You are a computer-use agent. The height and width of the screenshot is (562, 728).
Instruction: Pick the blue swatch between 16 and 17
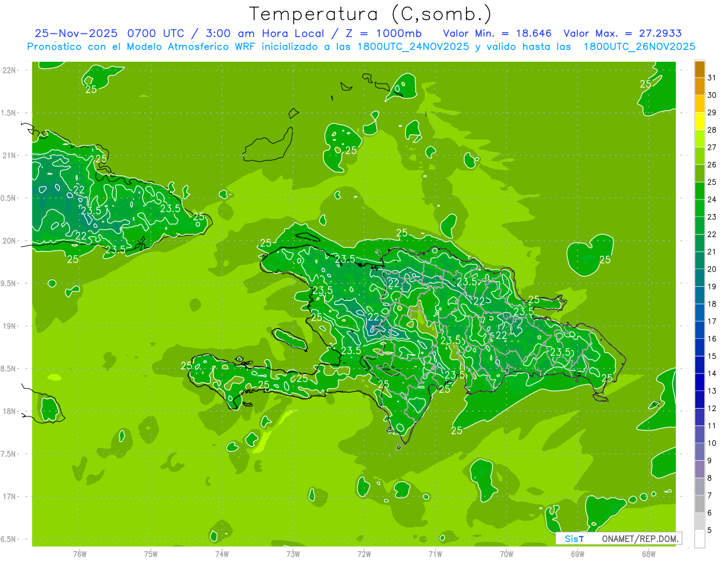pos(699,330)
